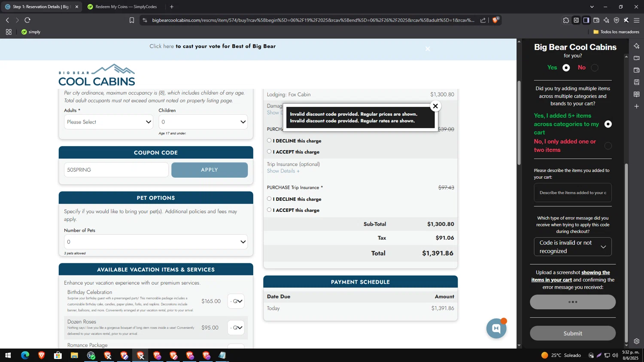Click the screenshot upload button
The width and height of the screenshot is (644, 362).
573,302
